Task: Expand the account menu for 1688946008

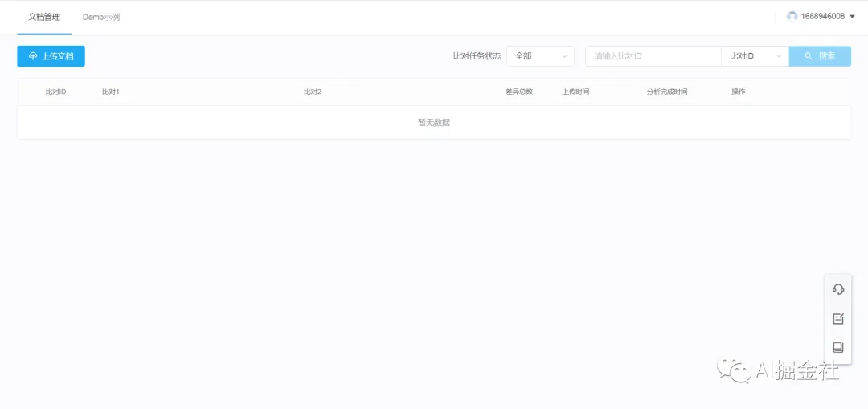Action: (x=821, y=17)
